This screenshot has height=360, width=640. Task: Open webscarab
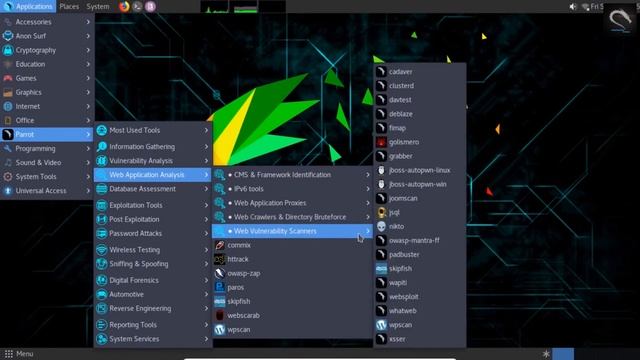tap(292, 316)
